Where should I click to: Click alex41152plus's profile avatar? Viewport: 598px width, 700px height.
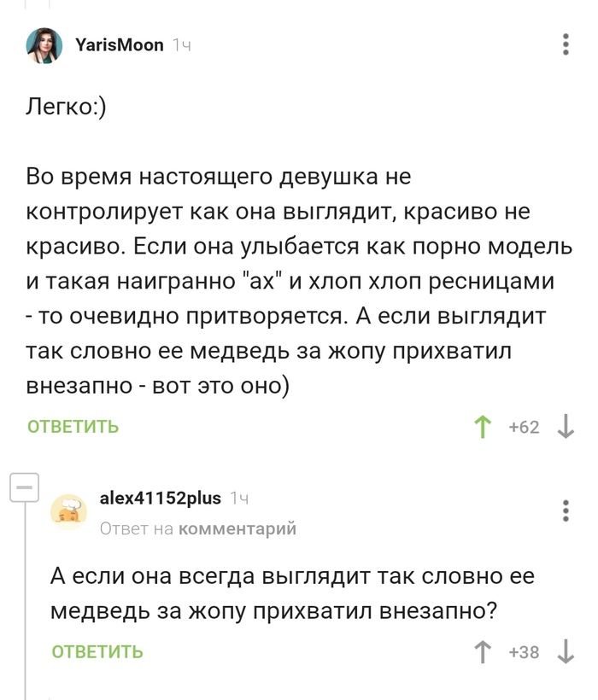(x=70, y=510)
